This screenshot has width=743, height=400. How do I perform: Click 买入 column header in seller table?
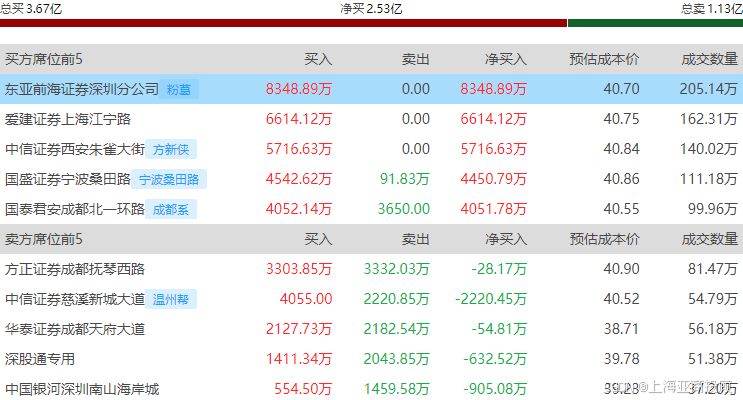tap(318, 239)
